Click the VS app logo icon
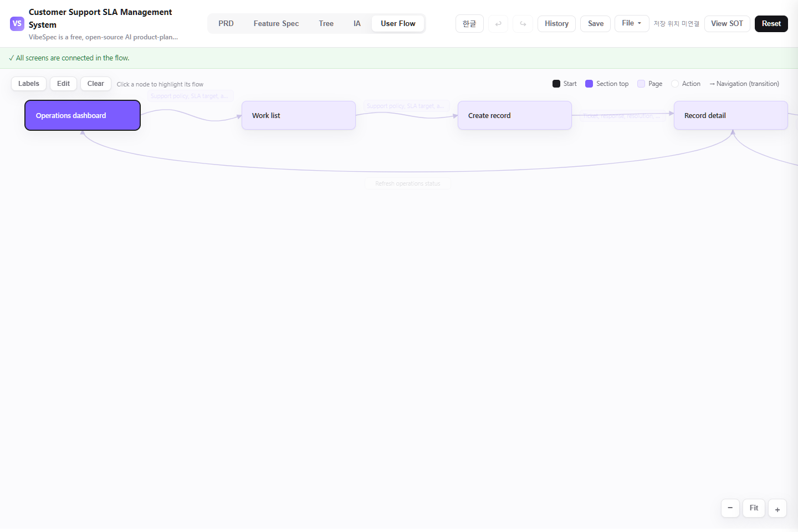Screen dimensions: 798x532 click(17, 24)
